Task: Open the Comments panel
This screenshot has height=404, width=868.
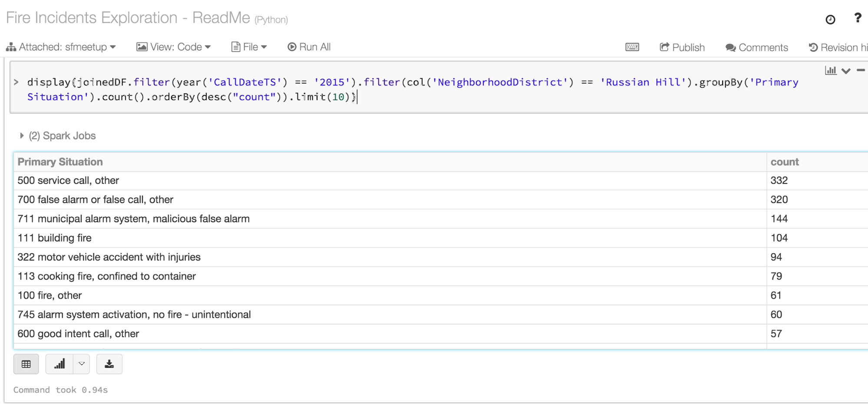Action: point(756,47)
